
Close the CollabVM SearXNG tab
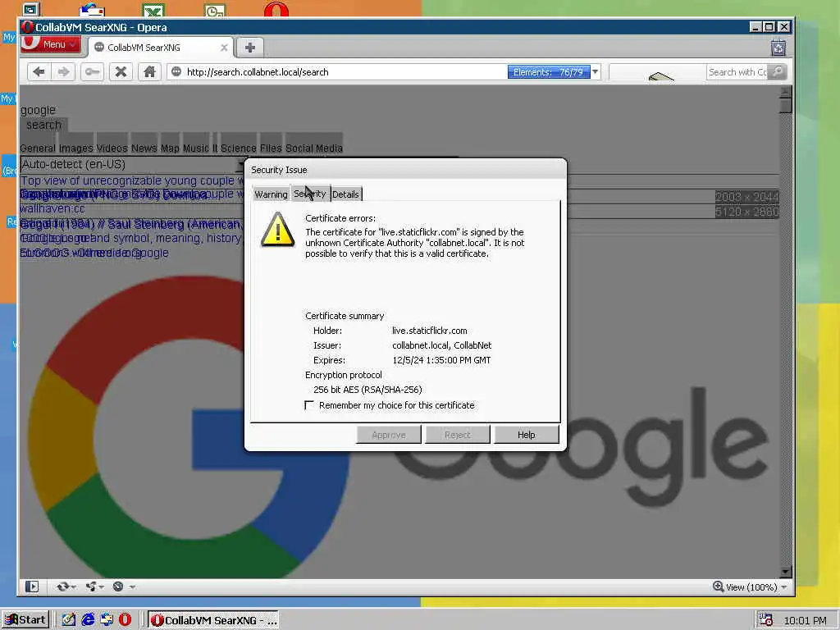[x=224, y=48]
